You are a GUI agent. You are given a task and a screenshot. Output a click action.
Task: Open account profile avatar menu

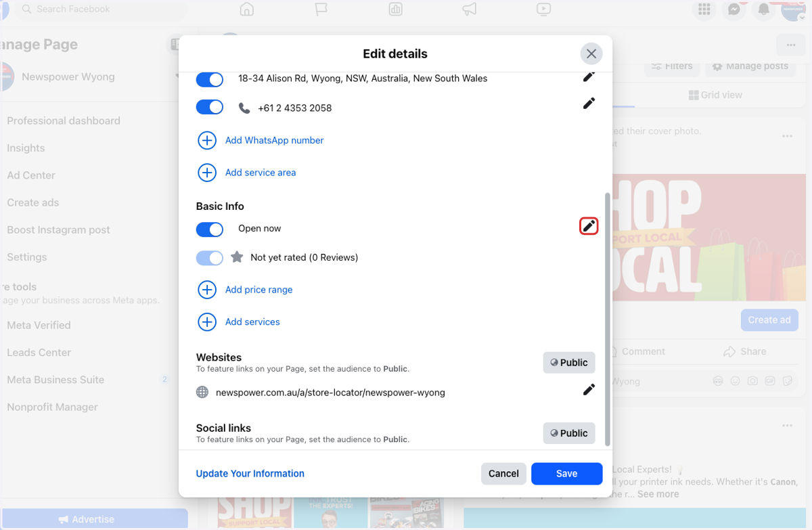tap(793, 9)
